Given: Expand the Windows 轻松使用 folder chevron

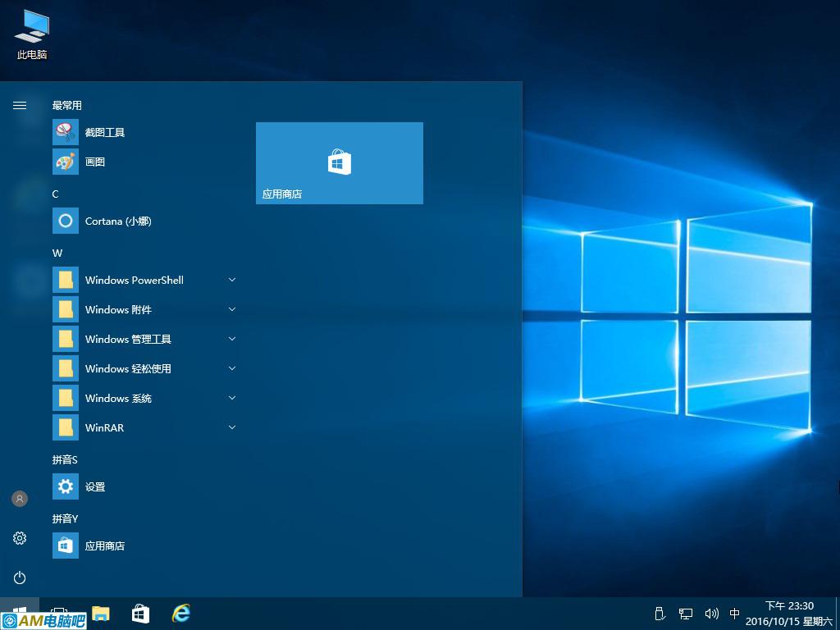Looking at the screenshot, I should (232, 368).
